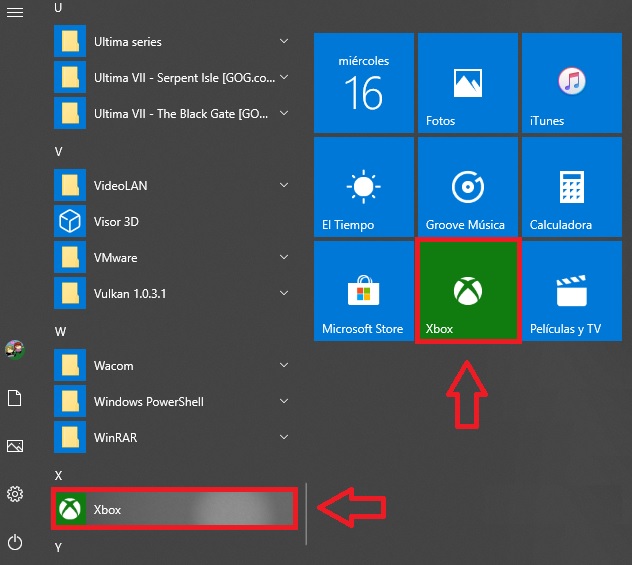
Task: Jump using the Y letter header
Action: 58,547
